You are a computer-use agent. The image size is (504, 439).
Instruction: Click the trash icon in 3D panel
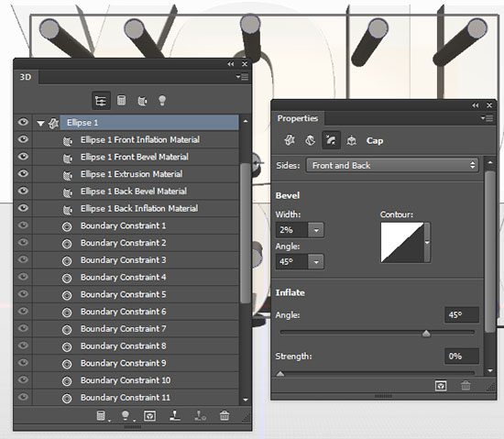coord(225,415)
